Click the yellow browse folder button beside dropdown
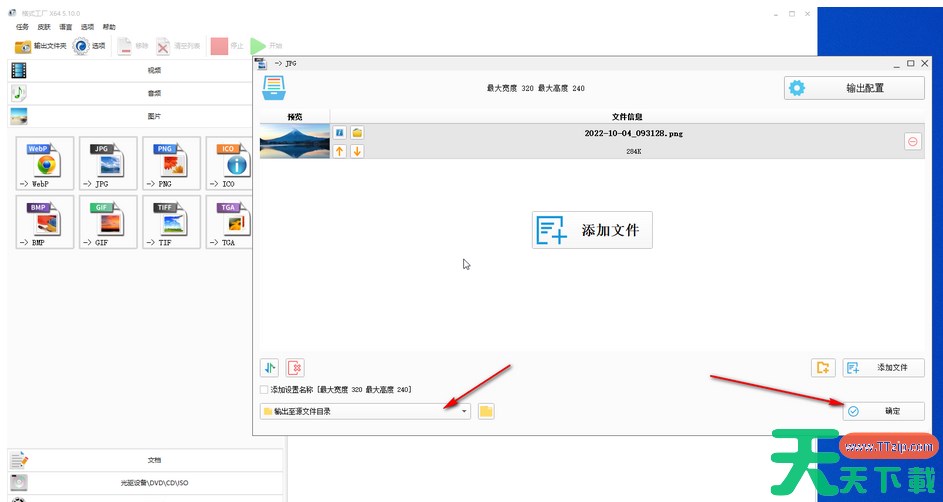This screenshot has height=502, width=943. pyautogui.click(x=486, y=411)
